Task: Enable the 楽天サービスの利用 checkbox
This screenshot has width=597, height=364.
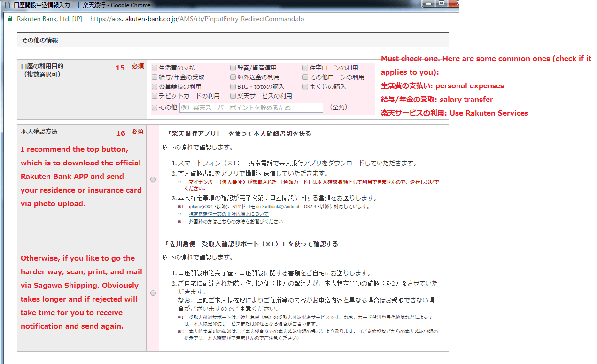Action: point(233,96)
